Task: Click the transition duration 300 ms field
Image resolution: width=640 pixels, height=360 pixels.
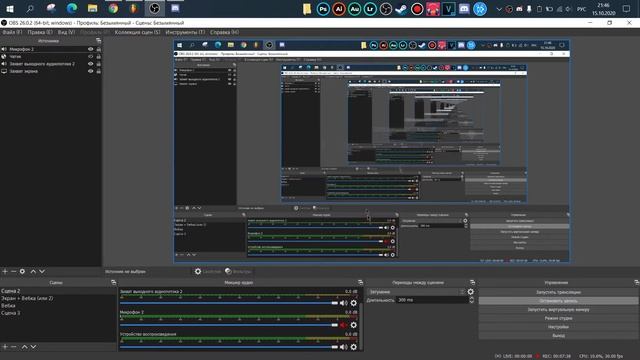Action: tap(432, 300)
